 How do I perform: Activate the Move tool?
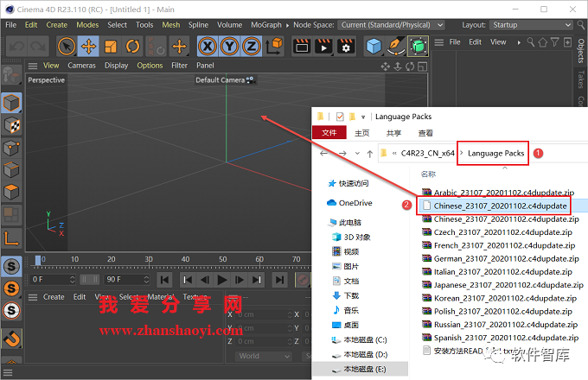88,47
